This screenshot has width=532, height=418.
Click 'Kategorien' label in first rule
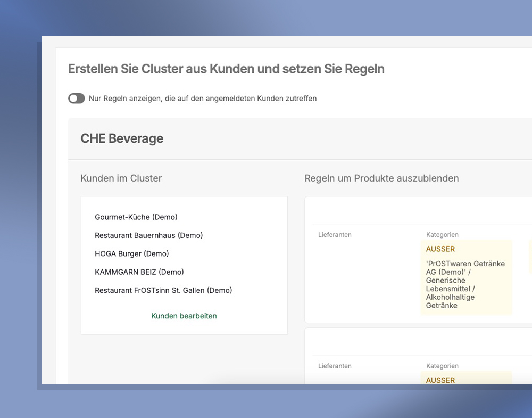pos(442,235)
